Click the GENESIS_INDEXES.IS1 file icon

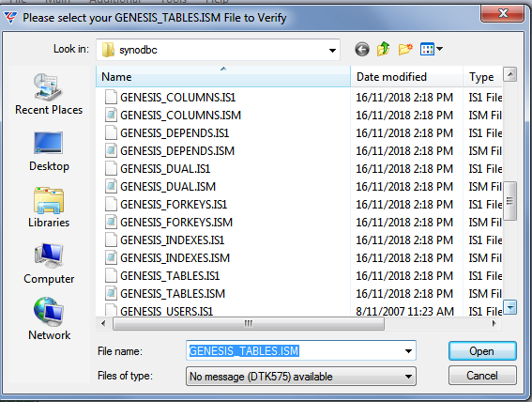(111, 240)
